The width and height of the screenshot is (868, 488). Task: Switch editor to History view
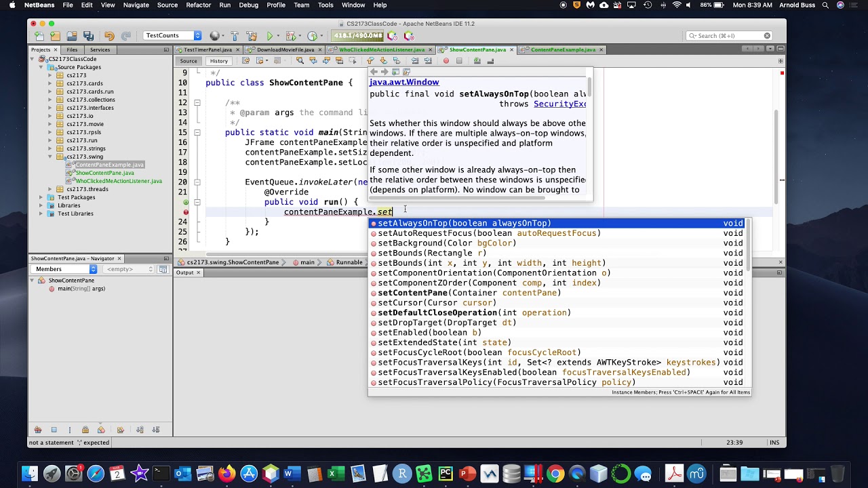coord(218,61)
